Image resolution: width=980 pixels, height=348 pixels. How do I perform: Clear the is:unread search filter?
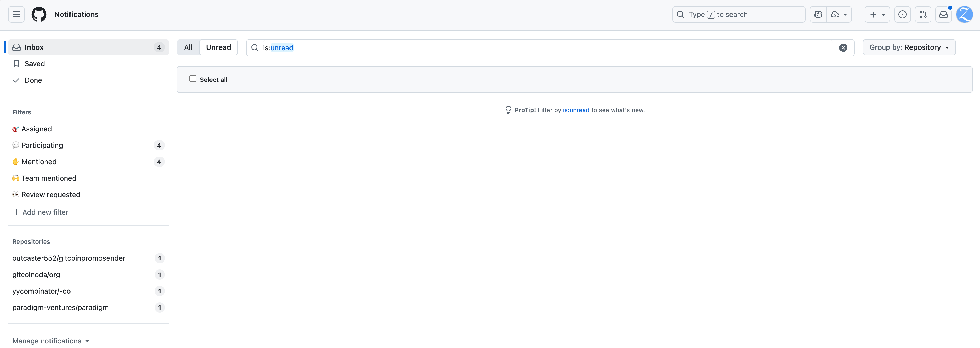coord(843,47)
